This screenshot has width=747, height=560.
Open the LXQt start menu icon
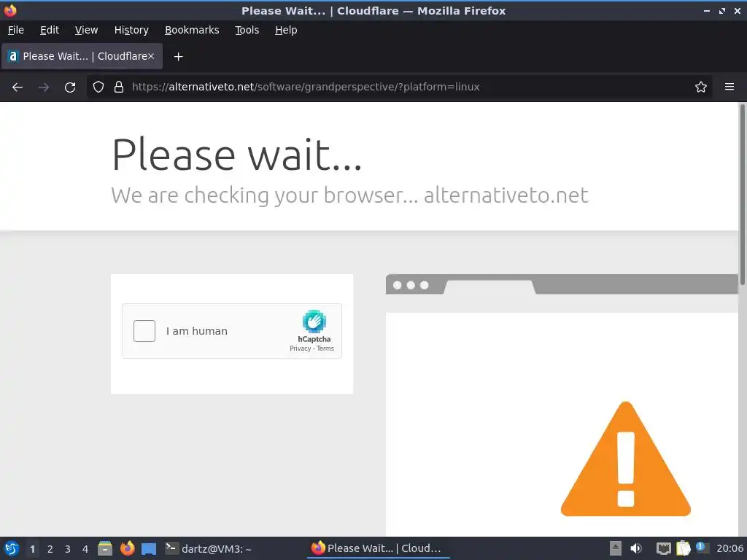tap(12, 548)
